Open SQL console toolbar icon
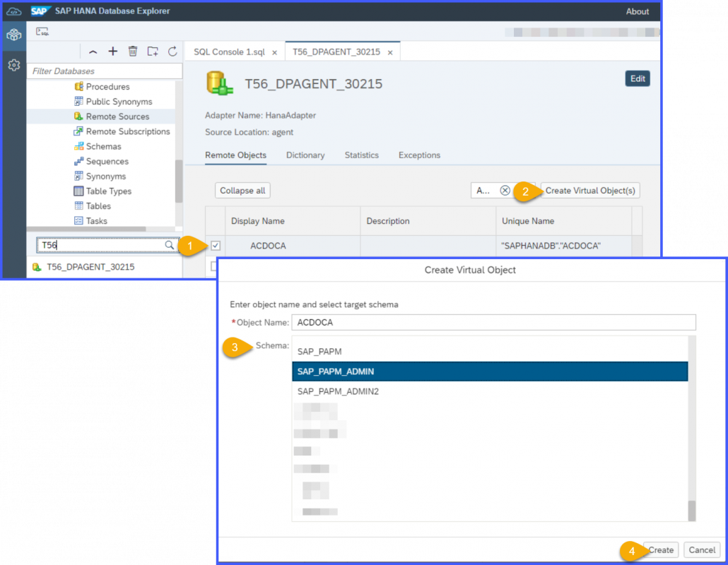This screenshot has height=565, width=728. (x=42, y=32)
